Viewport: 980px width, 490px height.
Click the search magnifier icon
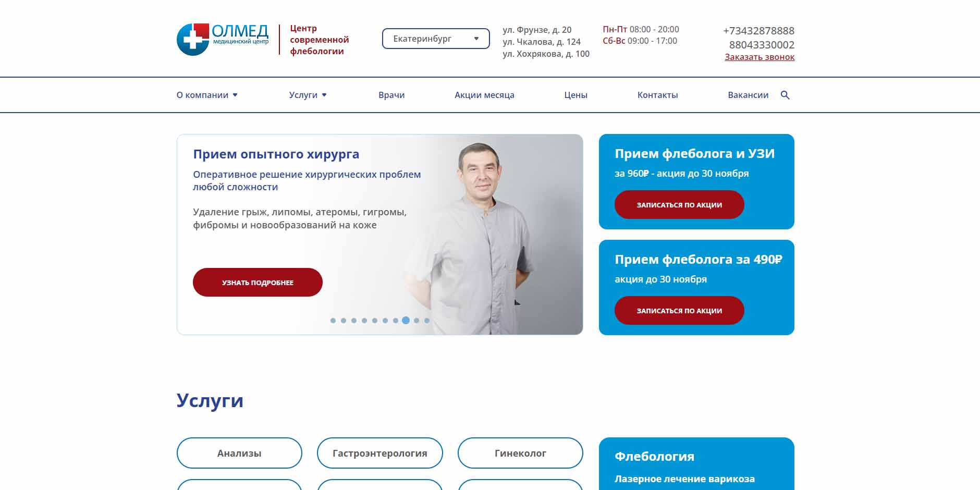(785, 95)
